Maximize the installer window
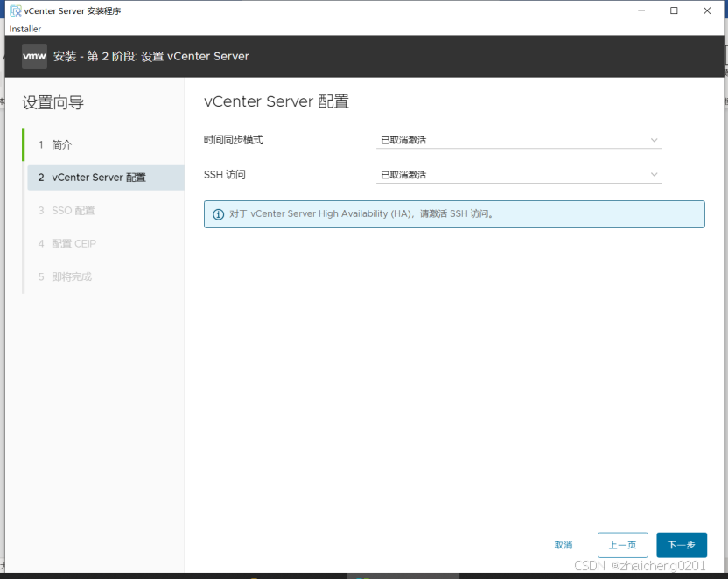The width and height of the screenshot is (728, 579). tap(674, 10)
